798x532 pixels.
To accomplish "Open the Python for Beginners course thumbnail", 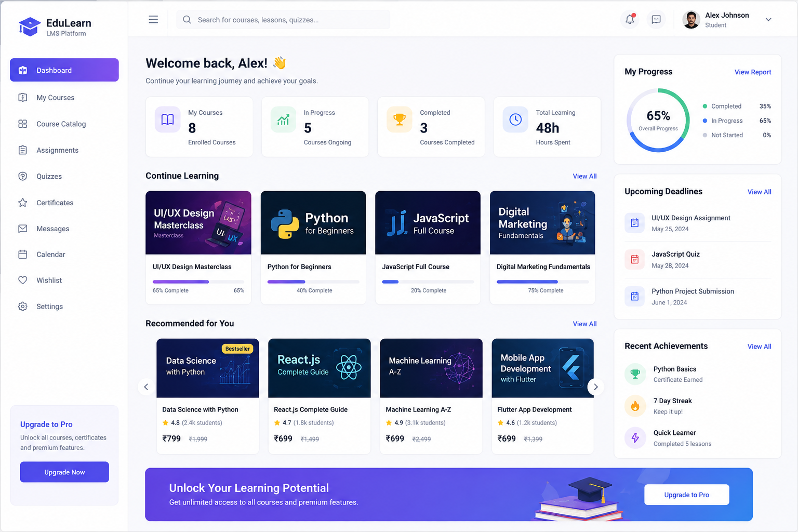I will [x=313, y=223].
